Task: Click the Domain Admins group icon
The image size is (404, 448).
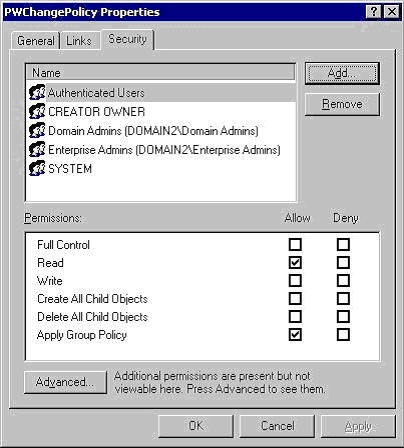Action: click(x=37, y=130)
